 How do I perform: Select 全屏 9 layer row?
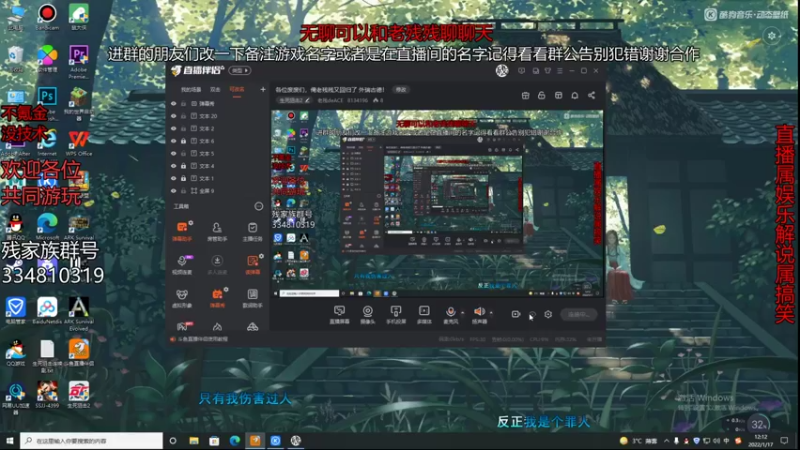pos(218,191)
